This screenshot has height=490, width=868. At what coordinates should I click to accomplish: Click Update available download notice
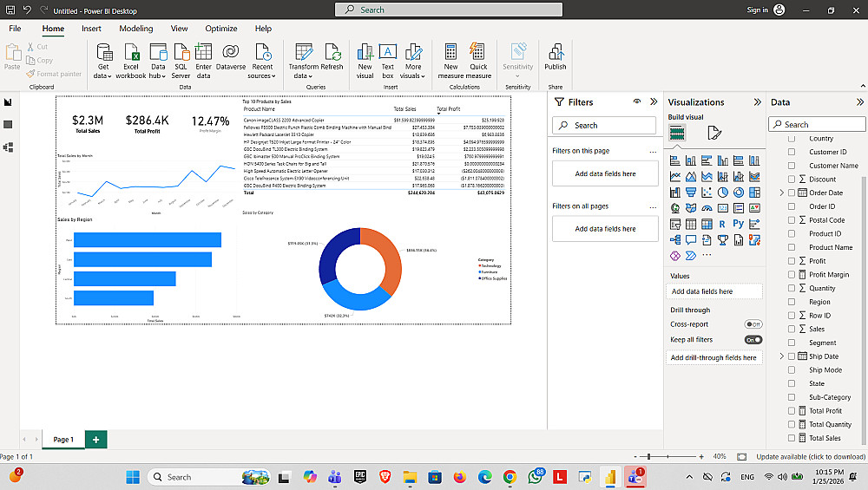[x=811, y=457]
